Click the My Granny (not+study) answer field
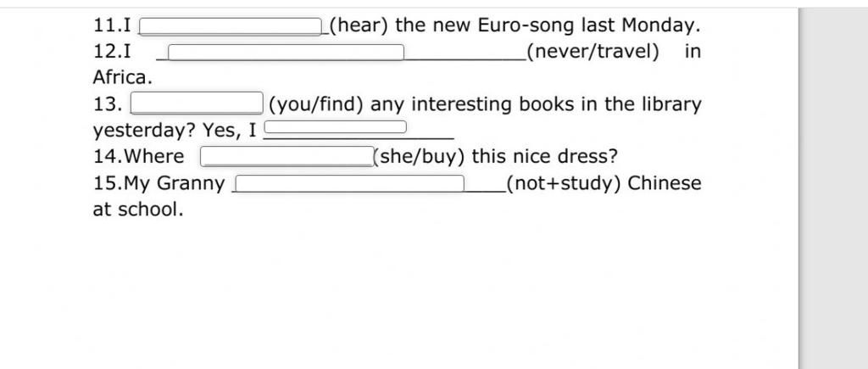Viewport: 868px width, 369px height. [350, 183]
